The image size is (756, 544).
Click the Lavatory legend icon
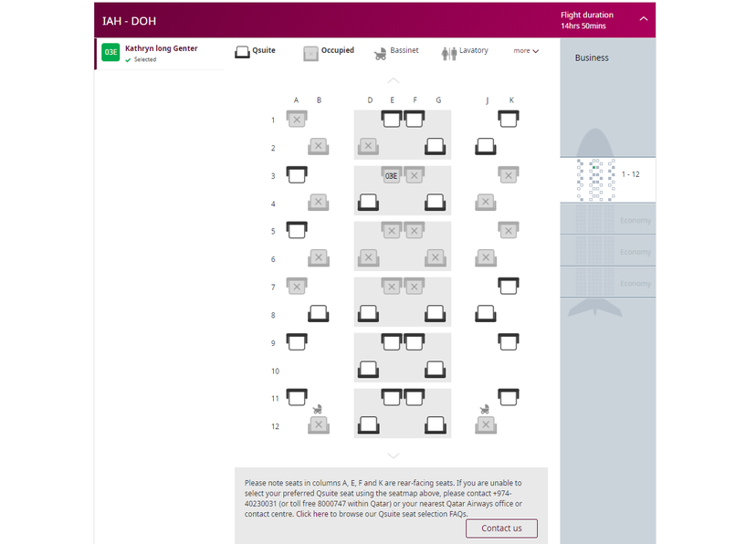448,52
